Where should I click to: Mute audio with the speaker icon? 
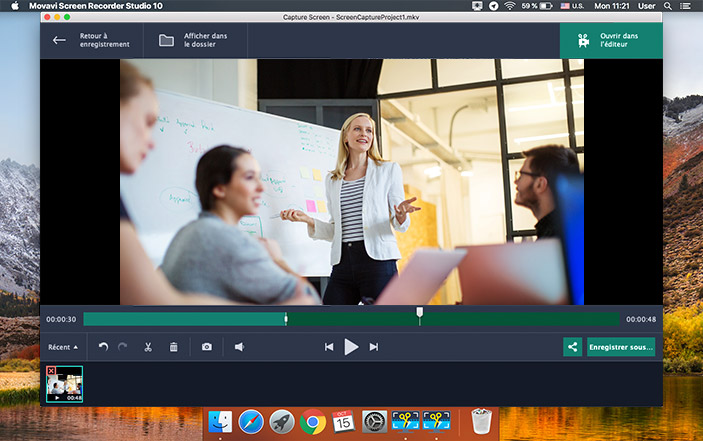239,347
